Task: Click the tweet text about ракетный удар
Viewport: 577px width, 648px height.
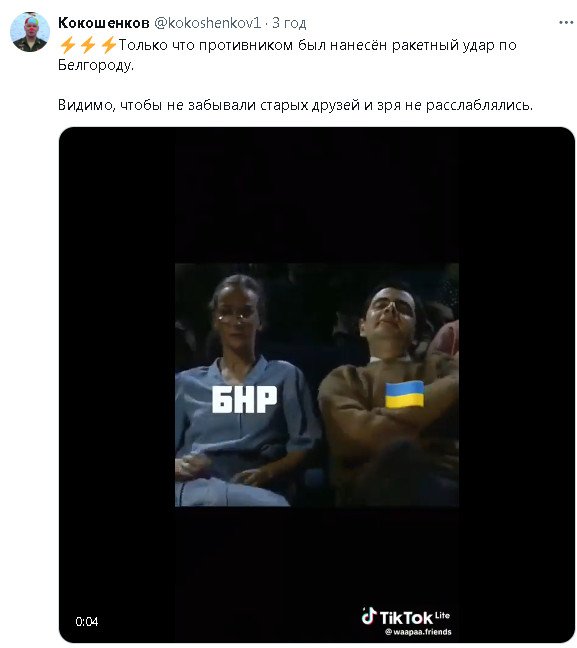Action: coord(287,55)
